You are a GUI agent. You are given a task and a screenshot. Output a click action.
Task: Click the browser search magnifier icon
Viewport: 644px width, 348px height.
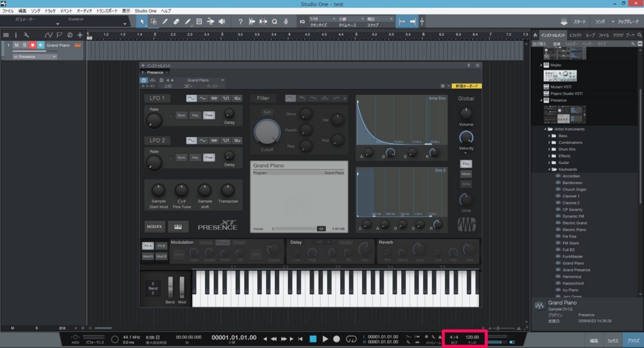point(640,35)
